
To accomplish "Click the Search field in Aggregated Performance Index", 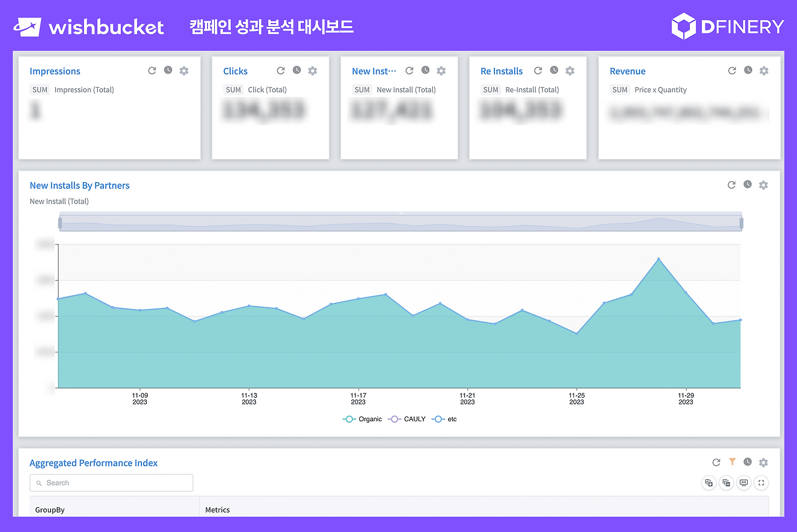I will (111, 482).
